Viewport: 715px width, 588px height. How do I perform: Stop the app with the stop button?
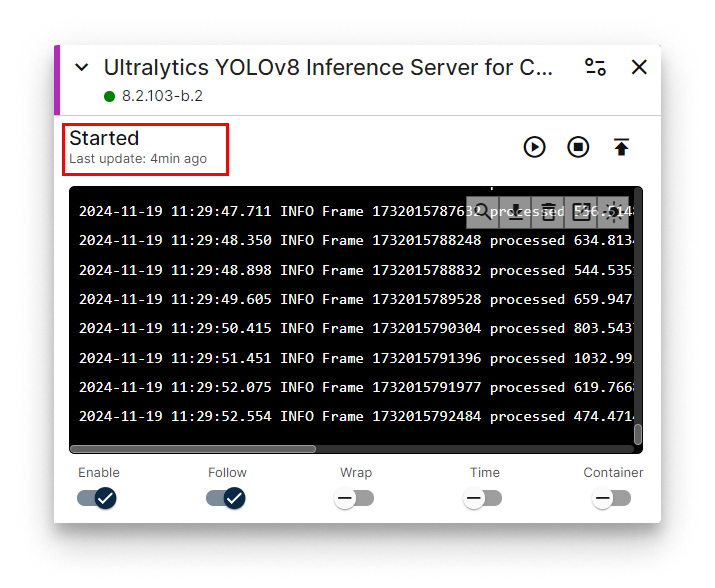[578, 147]
